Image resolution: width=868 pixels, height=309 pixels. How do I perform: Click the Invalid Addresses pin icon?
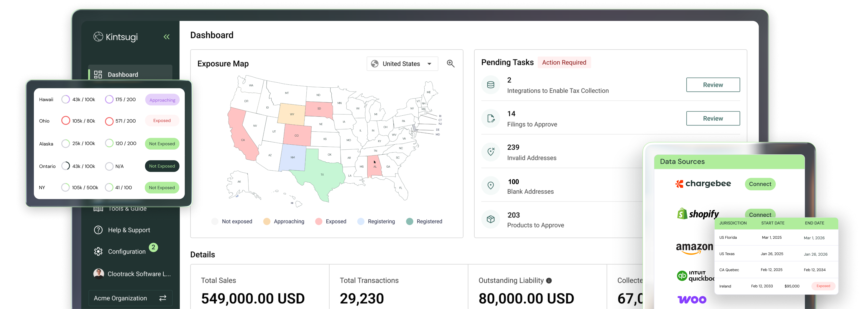[x=491, y=152]
